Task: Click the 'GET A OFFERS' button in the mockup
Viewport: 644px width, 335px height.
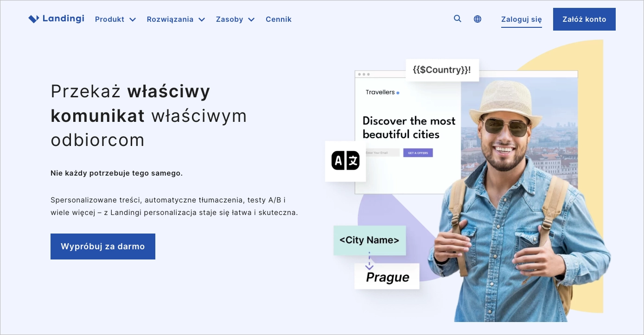Action: [x=418, y=152]
